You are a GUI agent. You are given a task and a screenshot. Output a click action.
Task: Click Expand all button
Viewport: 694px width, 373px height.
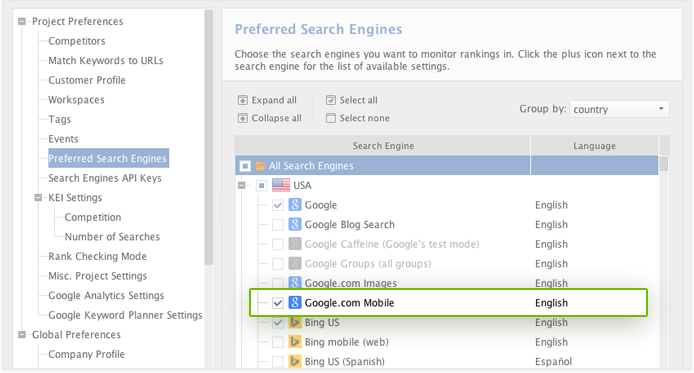click(x=267, y=100)
